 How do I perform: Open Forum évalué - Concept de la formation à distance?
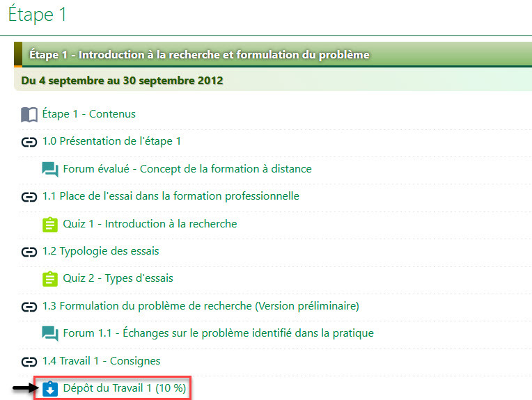point(187,169)
